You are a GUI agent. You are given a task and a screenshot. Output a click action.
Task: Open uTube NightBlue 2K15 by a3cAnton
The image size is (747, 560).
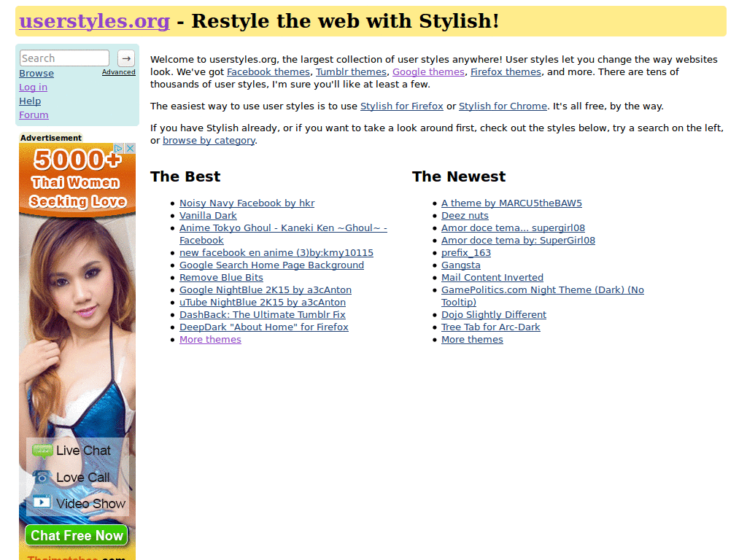click(263, 303)
